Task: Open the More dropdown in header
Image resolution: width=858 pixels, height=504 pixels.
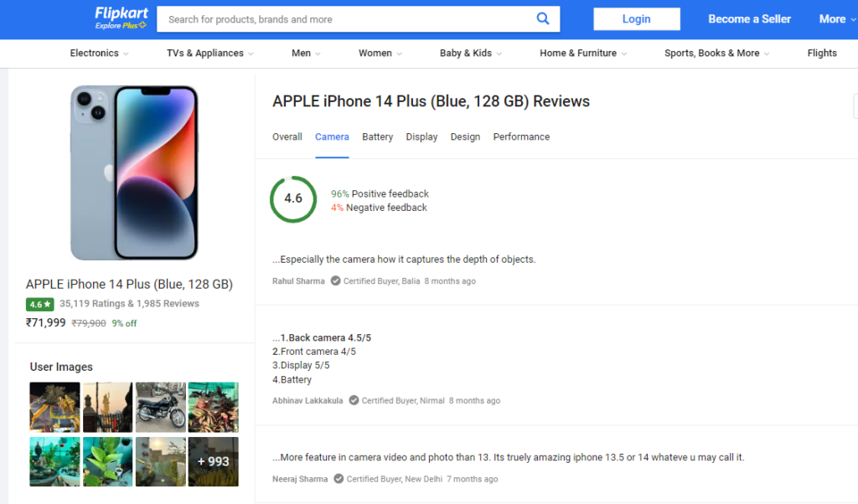Action: click(837, 19)
